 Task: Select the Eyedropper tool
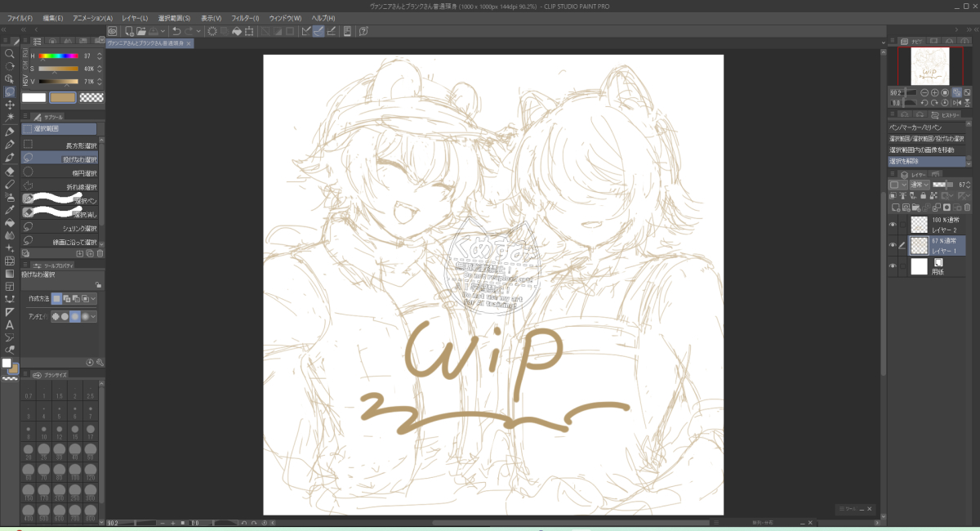tap(10, 210)
